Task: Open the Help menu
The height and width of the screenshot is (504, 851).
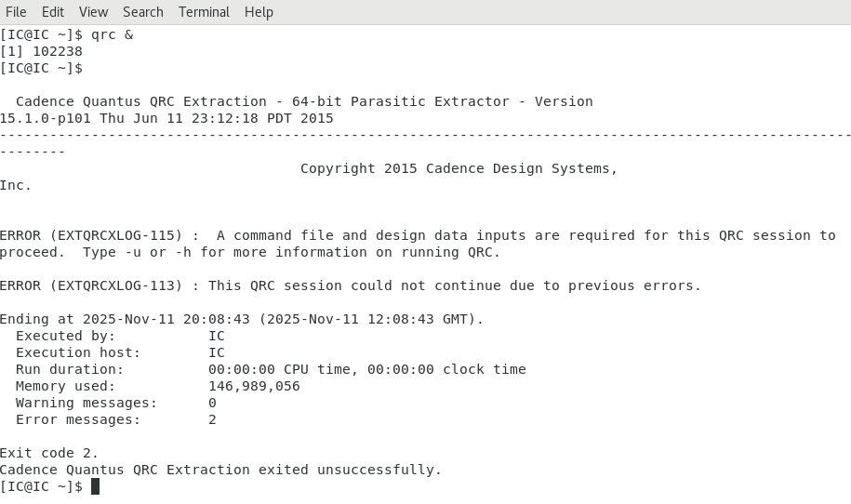Action: [259, 12]
